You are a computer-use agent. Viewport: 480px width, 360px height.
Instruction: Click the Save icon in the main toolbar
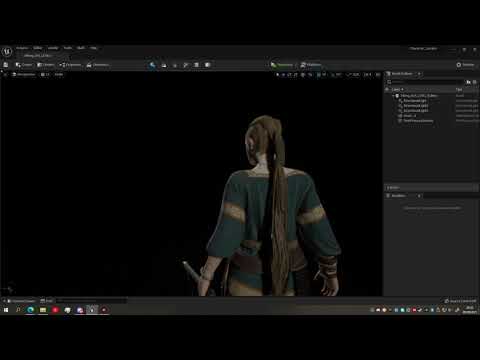[6, 65]
